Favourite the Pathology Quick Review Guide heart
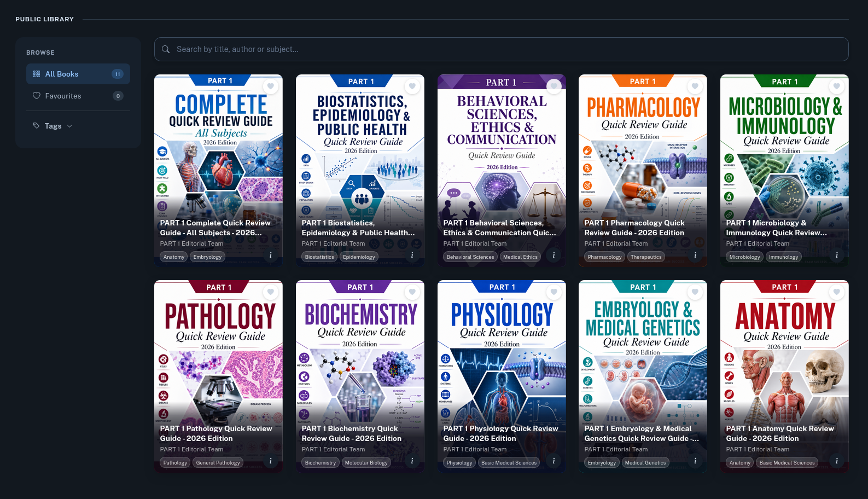868x499 pixels. click(271, 292)
